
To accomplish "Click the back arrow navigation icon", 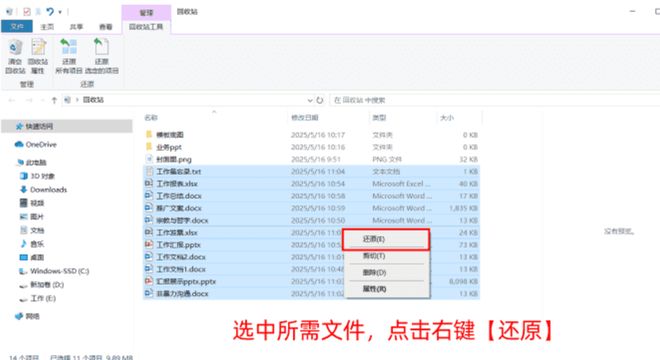I will [x=12, y=100].
